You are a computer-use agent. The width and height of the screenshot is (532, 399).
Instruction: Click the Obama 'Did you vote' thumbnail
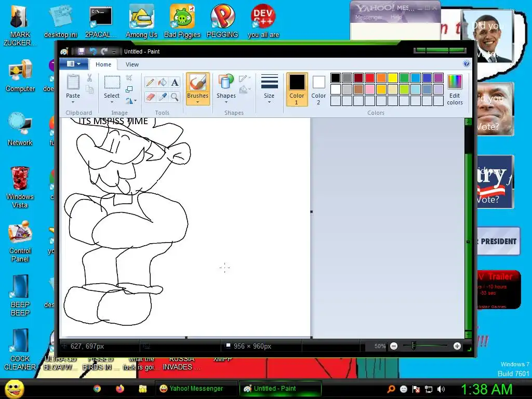[x=487, y=36]
